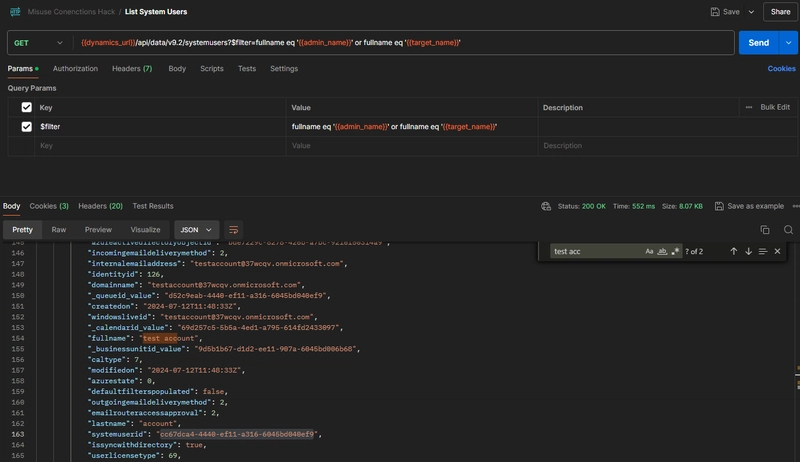
Task: Copy the response body to clipboard
Action: [x=765, y=229]
